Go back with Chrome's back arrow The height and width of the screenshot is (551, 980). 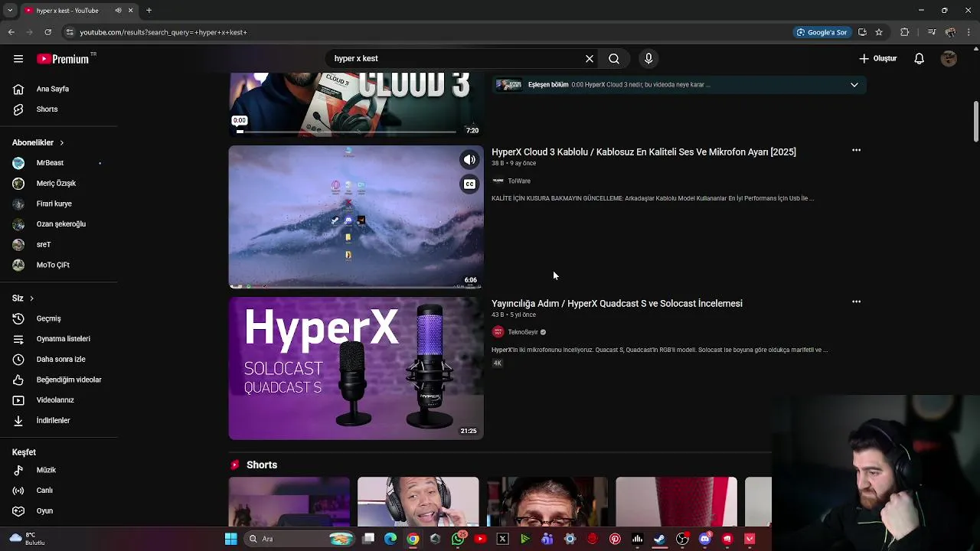(11, 32)
